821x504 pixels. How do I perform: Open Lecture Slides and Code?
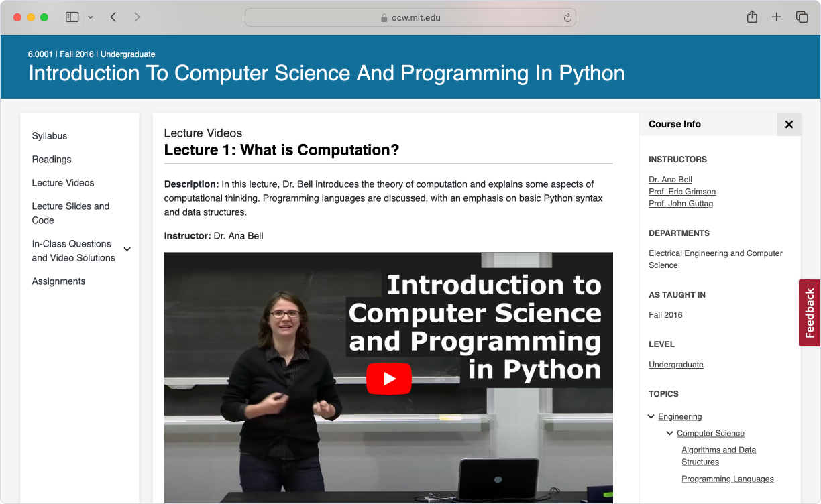click(x=70, y=213)
